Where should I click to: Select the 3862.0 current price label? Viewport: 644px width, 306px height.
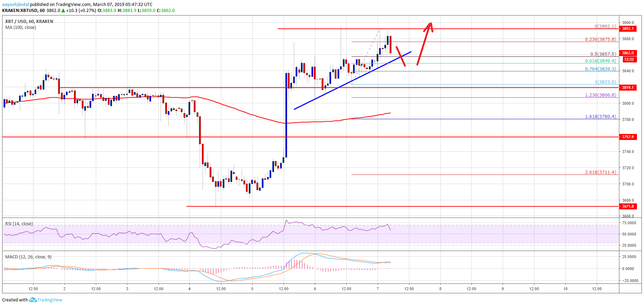[x=628, y=53]
